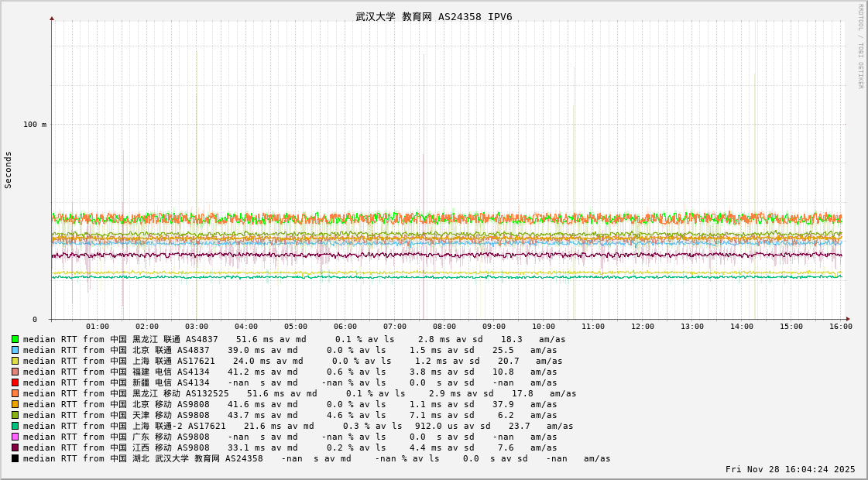Click the 01:00 time axis label
The width and height of the screenshot is (868, 480).
pos(98,327)
